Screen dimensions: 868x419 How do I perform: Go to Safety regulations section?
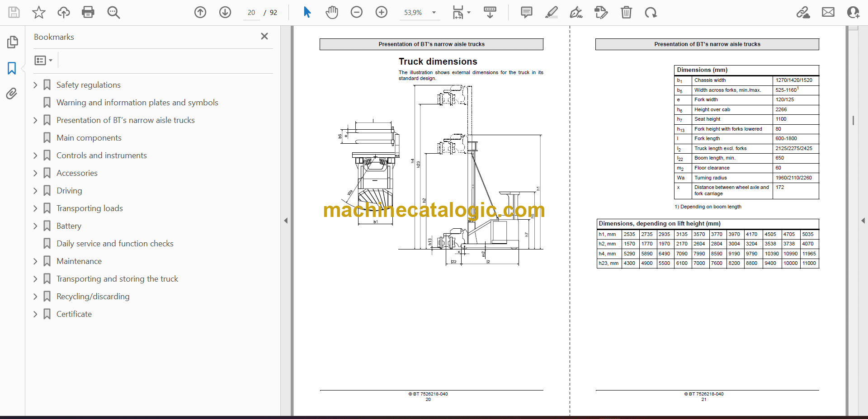point(89,85)
